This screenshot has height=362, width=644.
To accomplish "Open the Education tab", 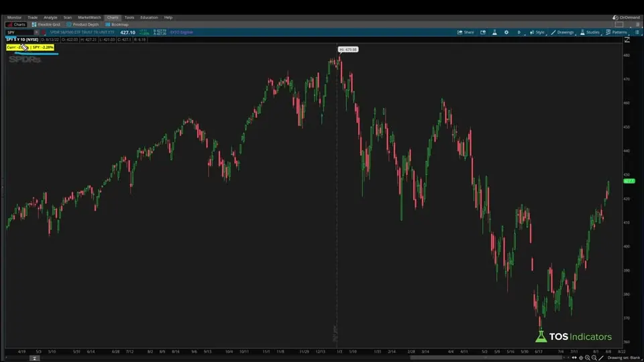I will 149,17.
